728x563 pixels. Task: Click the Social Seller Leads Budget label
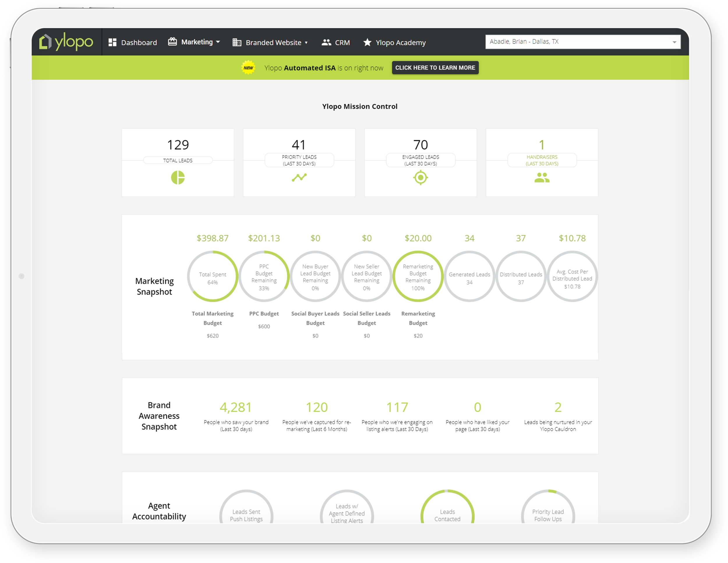click(367, 318)
